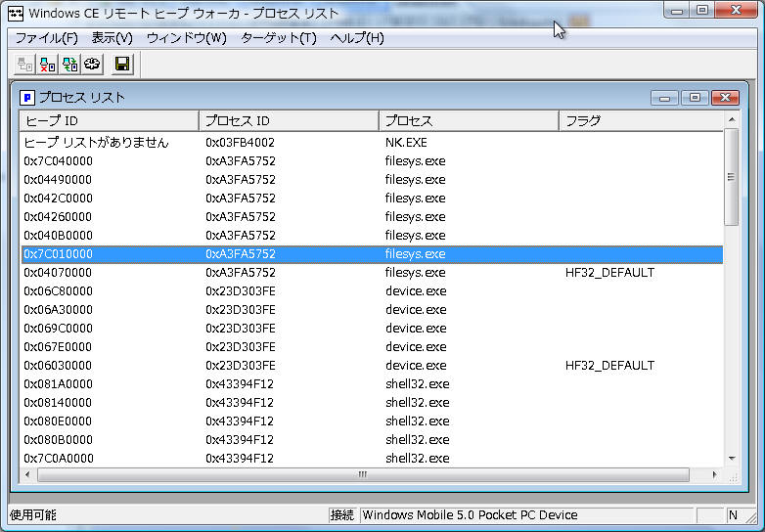
Task: Select heap 0x069C0000 row
Action: (372, 329)
